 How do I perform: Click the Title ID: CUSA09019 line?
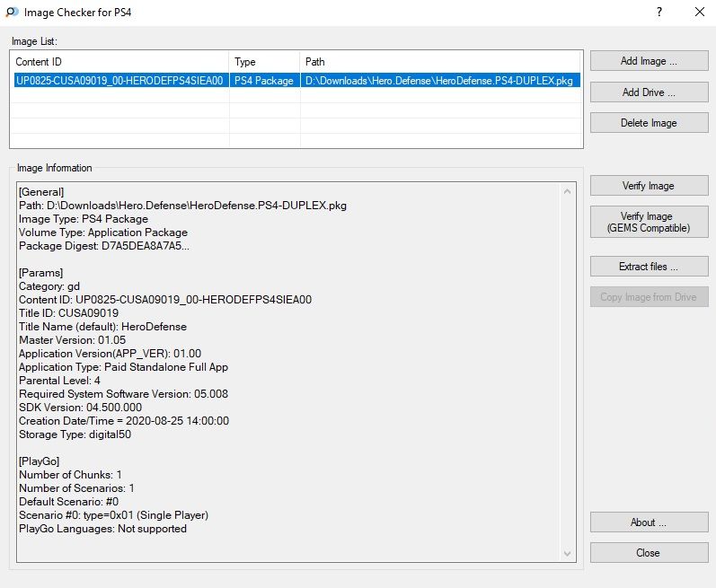coord(68,313)
